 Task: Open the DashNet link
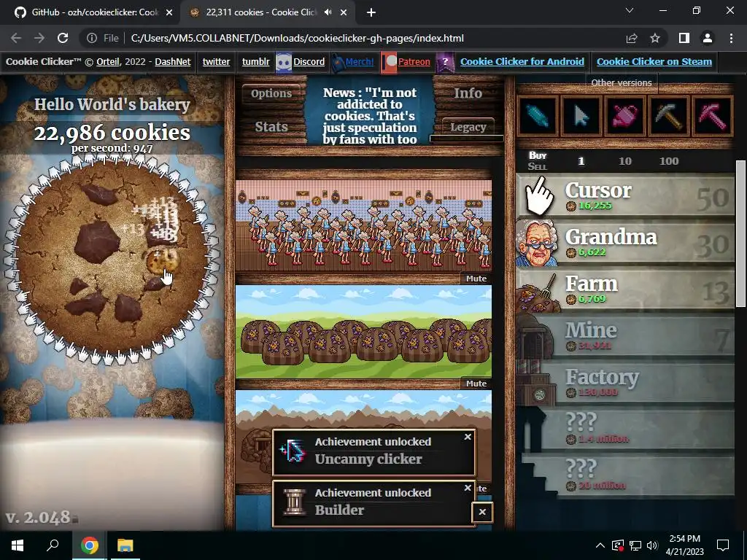tap(172, 61)
